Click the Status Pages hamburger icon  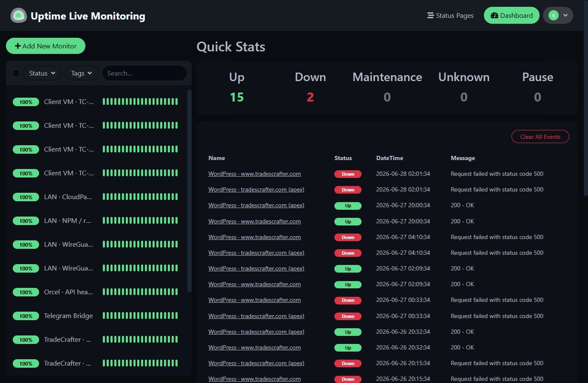[x=430, y=16]
